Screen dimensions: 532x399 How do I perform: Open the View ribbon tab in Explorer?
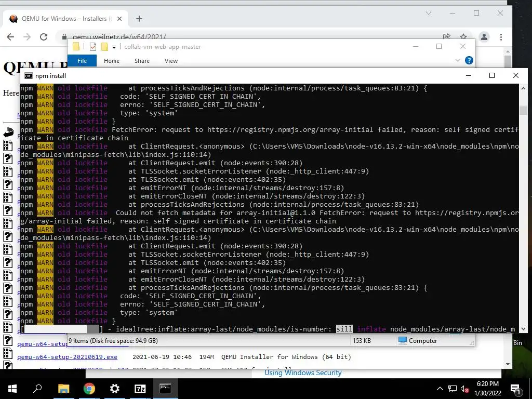pyautogui.click(x=171, y=61)
